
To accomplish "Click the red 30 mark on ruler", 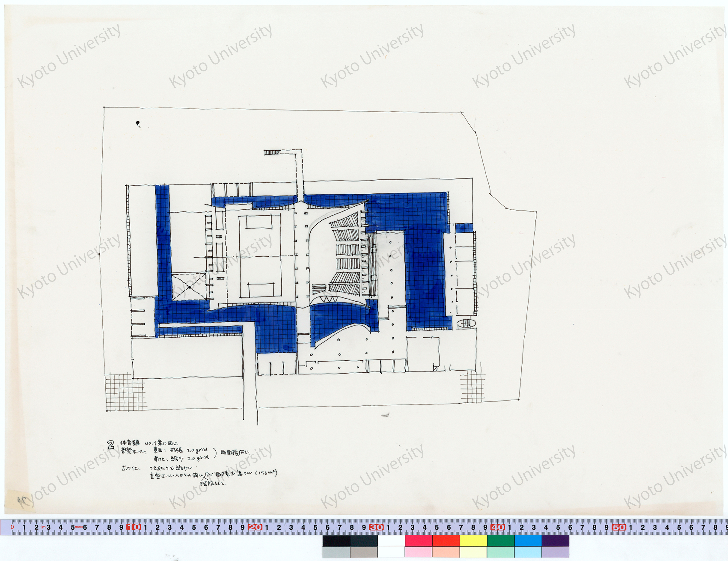I will (x=376, y=527).
